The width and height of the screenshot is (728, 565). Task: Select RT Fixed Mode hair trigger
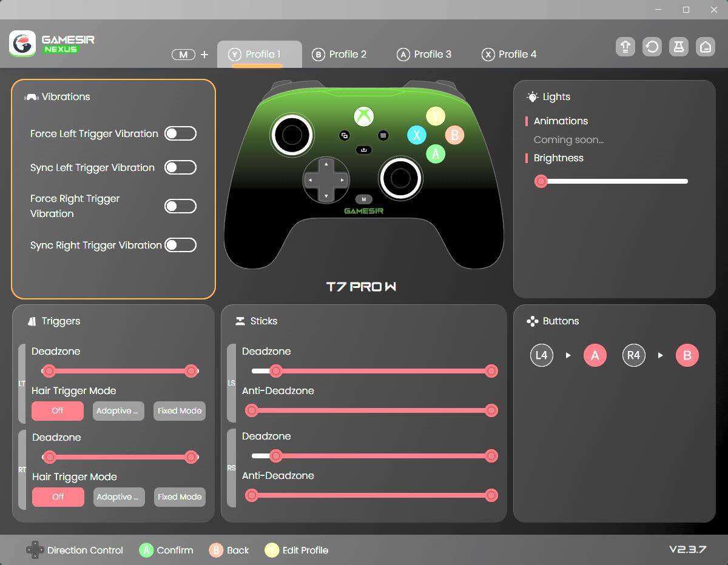coord(180,497)
